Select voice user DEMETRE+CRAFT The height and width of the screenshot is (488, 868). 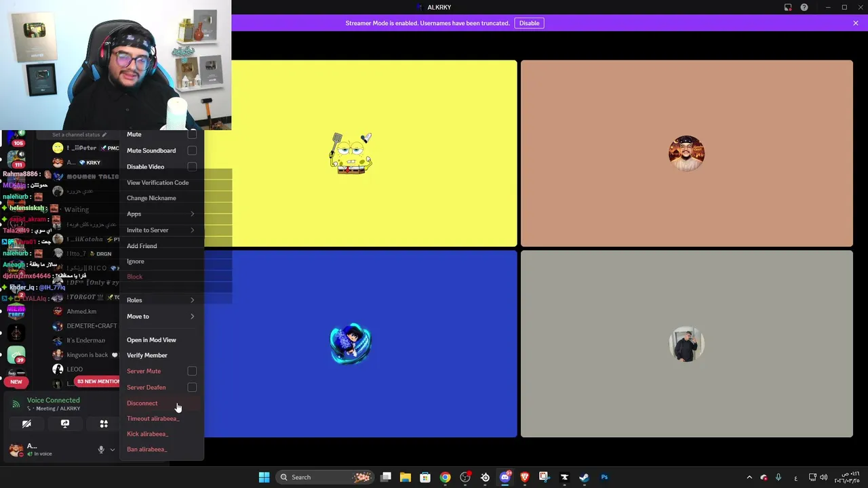pos(85,326)
